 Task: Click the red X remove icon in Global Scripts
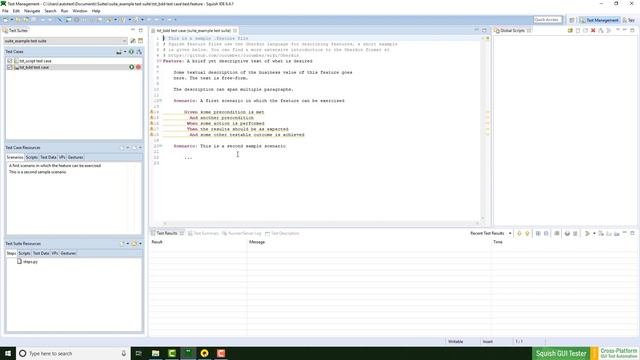tap(593, 31)
